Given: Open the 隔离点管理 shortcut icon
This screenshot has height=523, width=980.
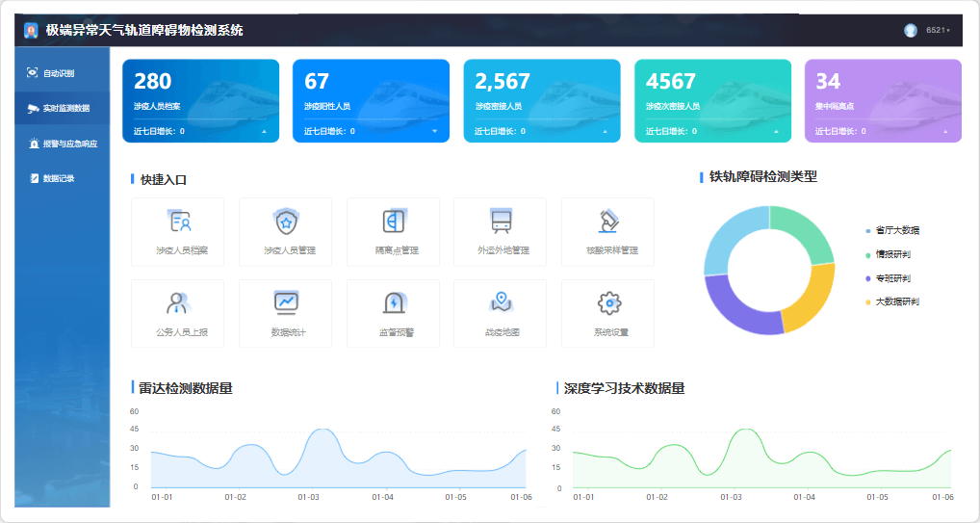Looking at the screenshot, I should tap(394, 222).
